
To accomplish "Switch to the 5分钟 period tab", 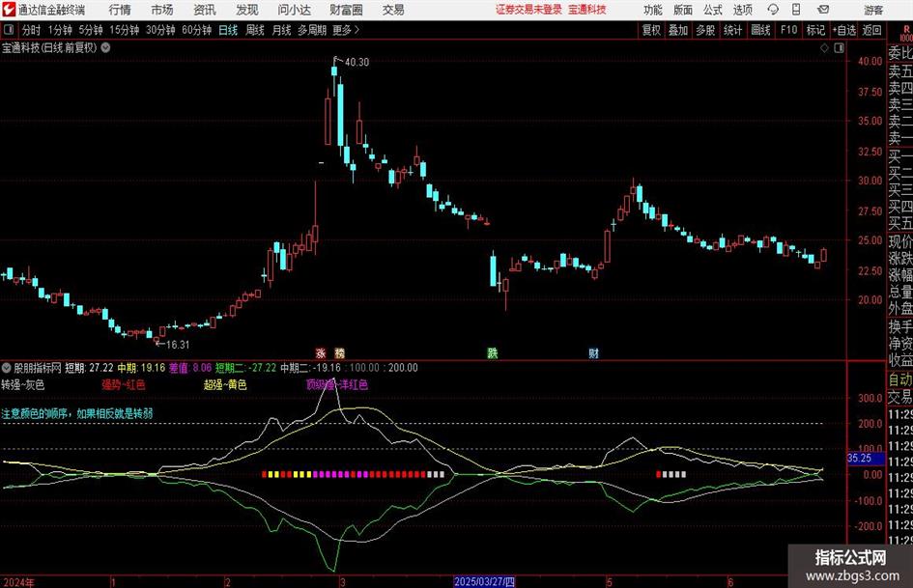I will (x=90, y=30).
